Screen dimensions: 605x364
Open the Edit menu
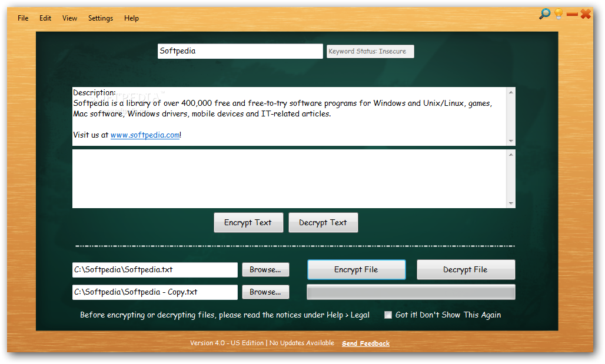coord(45,18)
